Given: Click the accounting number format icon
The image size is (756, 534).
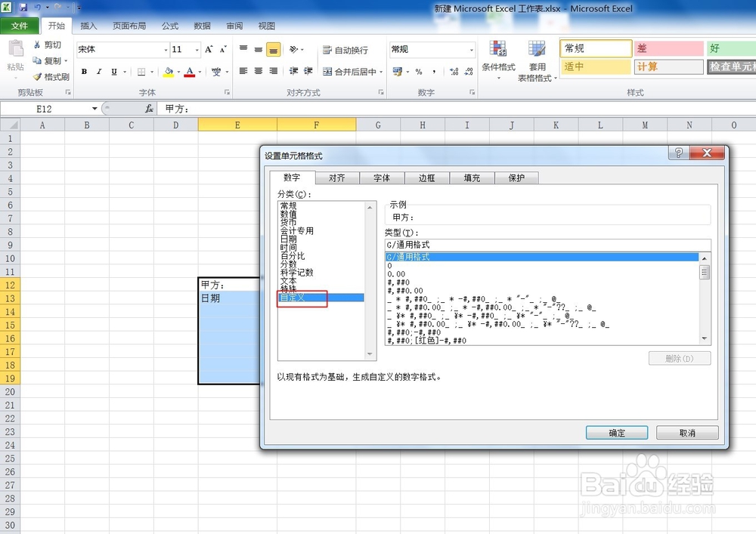Looking at the screenshot, I should (398, 72).
